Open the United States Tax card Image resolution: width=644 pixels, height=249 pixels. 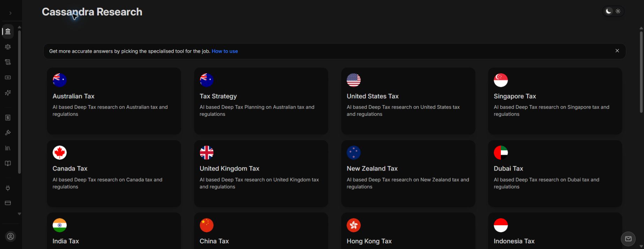click(408, 101)
